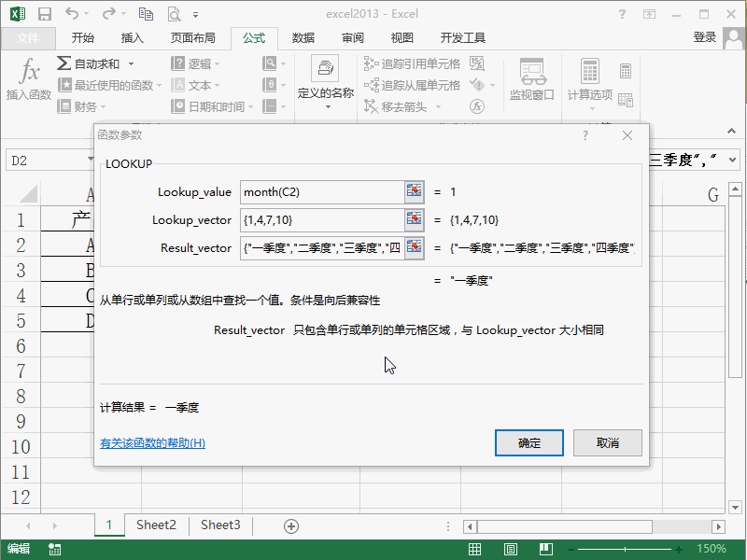Screen dimensions: 747x560
Task: Switch to Page Layout view in status bar
Action: tap(510, 549)
